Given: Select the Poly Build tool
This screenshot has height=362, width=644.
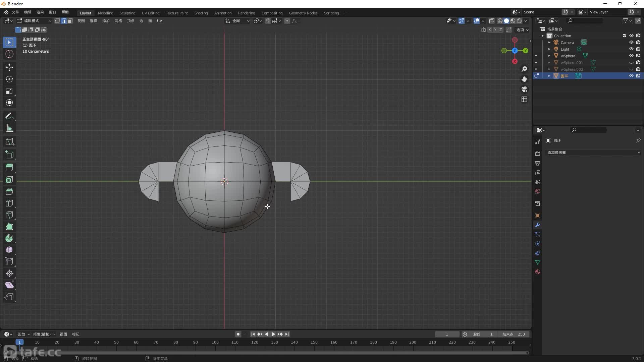Looking at the screenshot, I should 9,227.
